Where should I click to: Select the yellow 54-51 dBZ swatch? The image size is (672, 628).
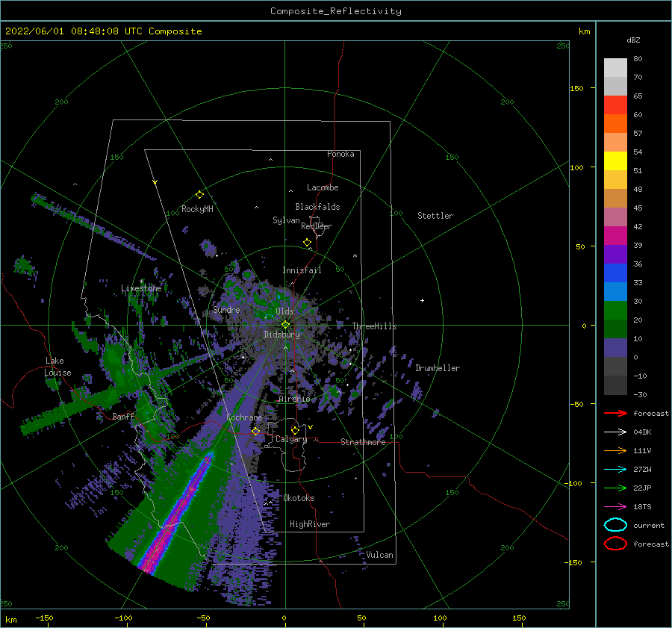[615, 161]
